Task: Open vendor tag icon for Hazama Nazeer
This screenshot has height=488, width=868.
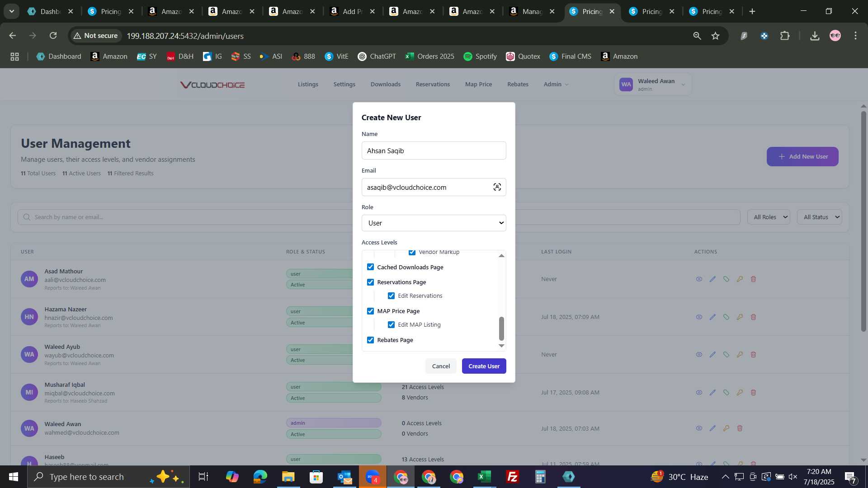Action: coord(726,317)
